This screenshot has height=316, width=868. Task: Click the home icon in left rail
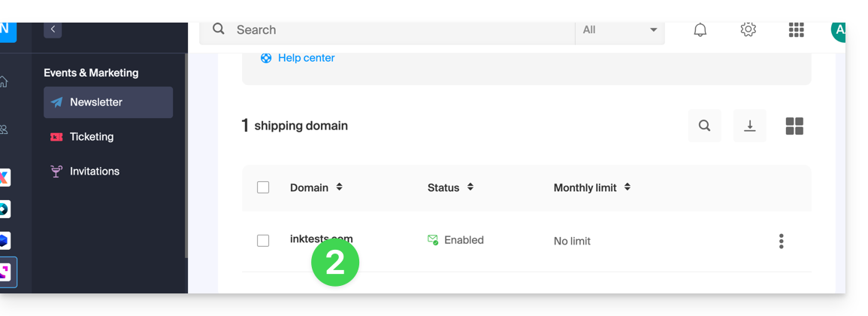[x=5, y=82]
